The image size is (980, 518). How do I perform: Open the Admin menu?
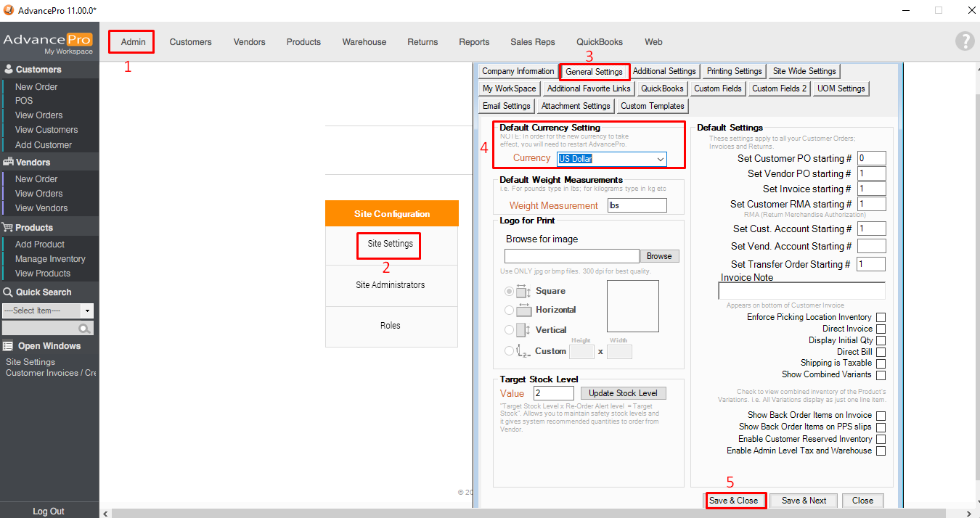[x=133, y=42]
